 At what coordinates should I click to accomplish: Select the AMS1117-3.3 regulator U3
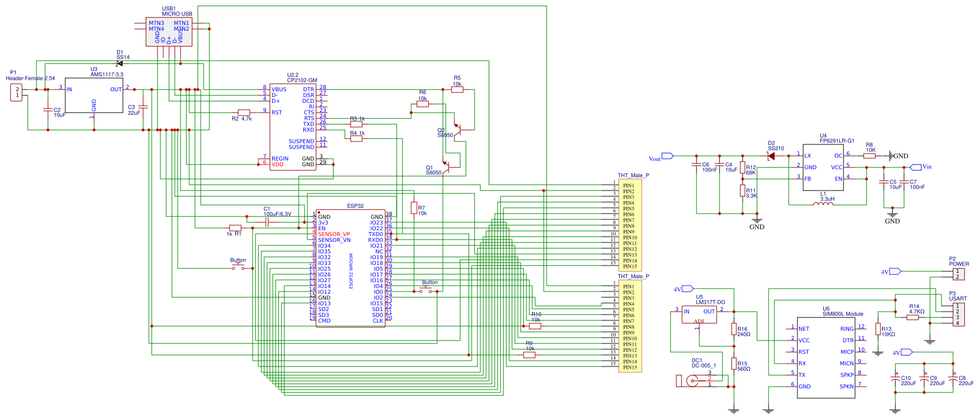(94, 96)
